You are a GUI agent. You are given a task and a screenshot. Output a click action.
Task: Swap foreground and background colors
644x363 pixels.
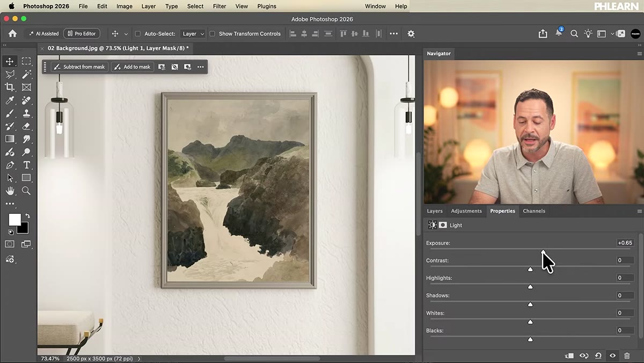pyautogui.click(x=27, y=216)
